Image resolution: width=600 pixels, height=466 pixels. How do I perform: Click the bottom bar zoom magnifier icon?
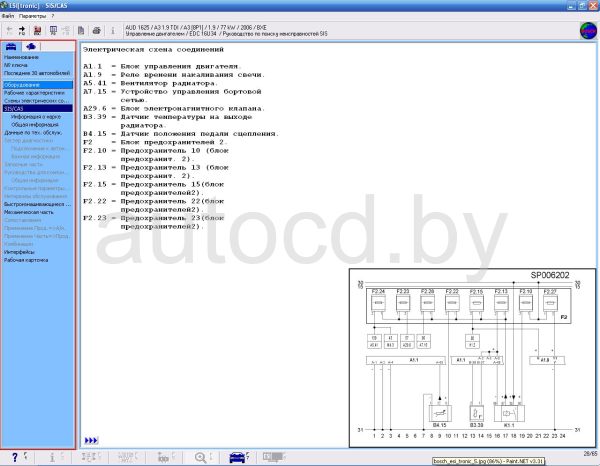click(201, 458)
